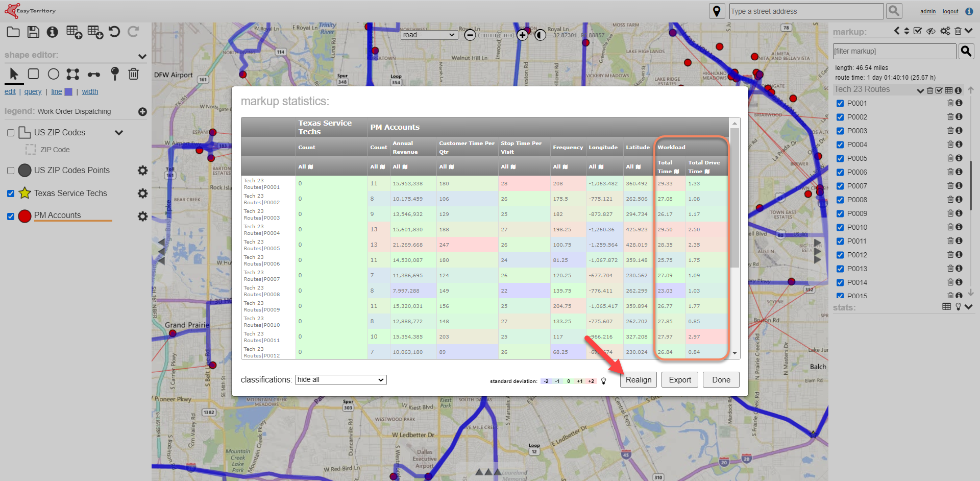The image size is (980, 481).
Task: Select the rectangle shape tool
Action: point(34,74)
